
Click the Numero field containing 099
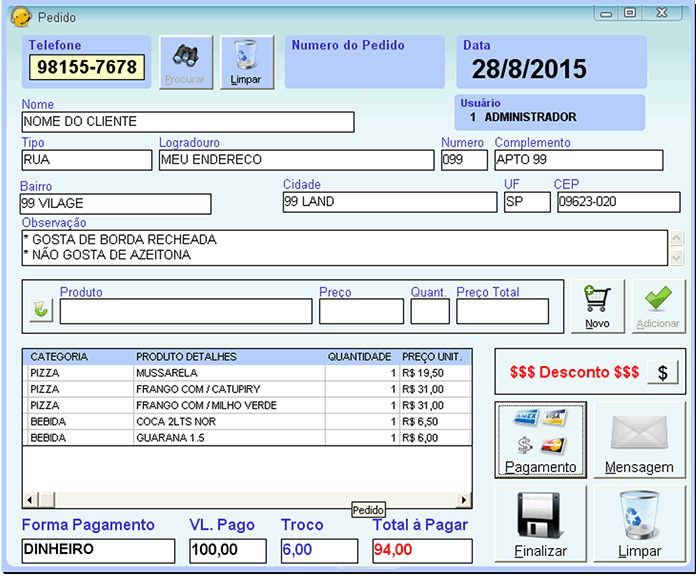tap(464, 160)
